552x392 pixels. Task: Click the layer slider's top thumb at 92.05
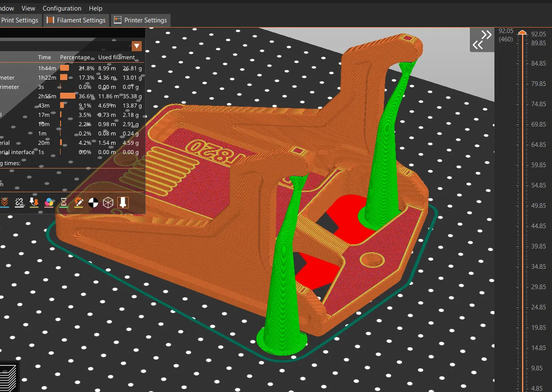[522, 33]
